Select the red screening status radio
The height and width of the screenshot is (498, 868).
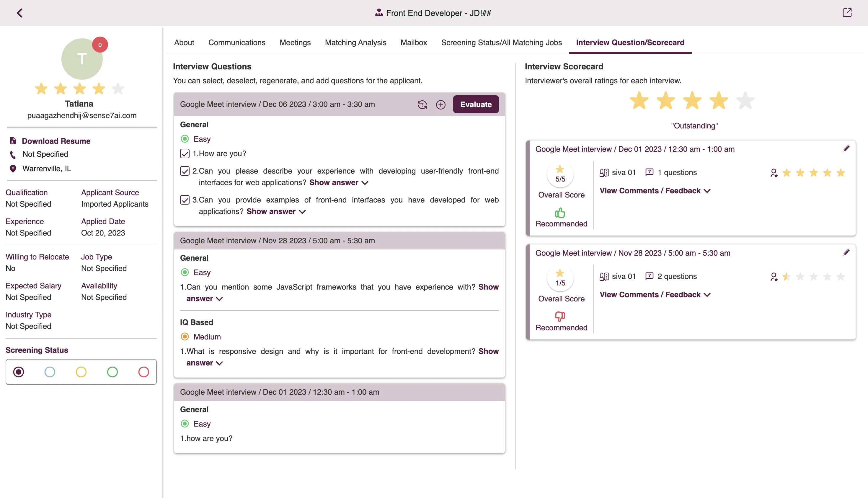(144, 372)
